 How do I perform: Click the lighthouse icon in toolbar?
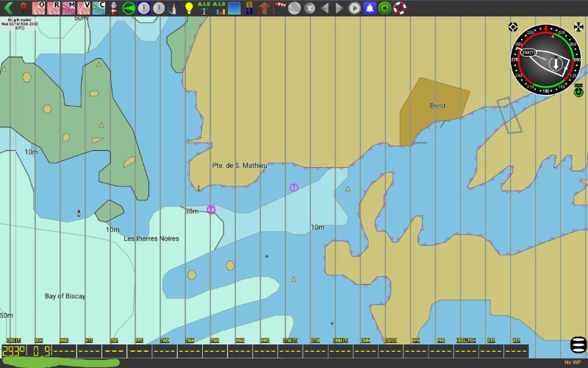pos(114,8)
